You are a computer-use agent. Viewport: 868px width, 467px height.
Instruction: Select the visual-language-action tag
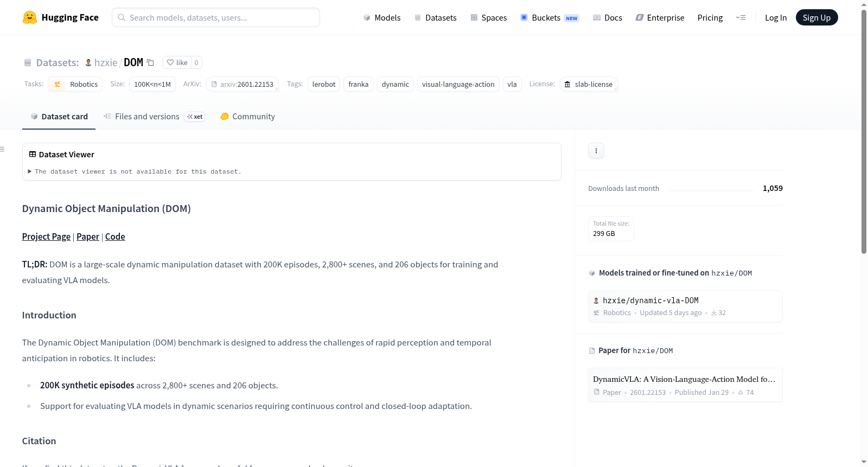coord(458,84)
